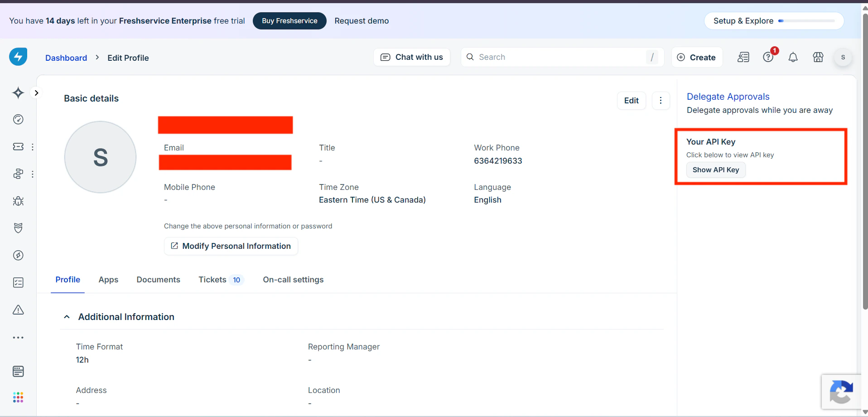Open the Dashboard gauge icon in sidebar
This screenshot has width=868, height=417.
[18, 120]
